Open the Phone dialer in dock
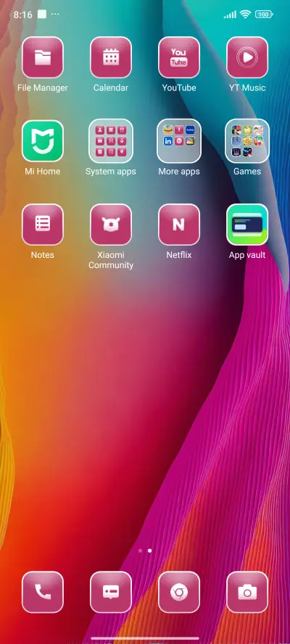The image size is (290, 644). (43, 593)
